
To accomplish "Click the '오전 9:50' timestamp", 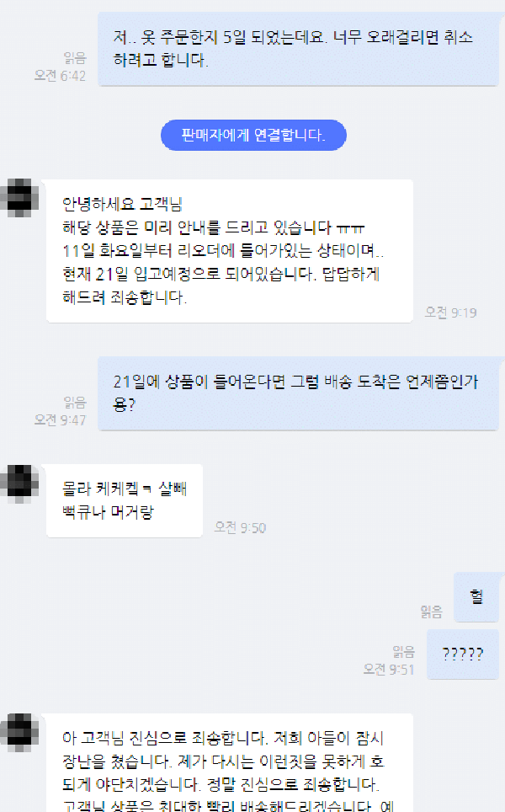I will [240, 527].
